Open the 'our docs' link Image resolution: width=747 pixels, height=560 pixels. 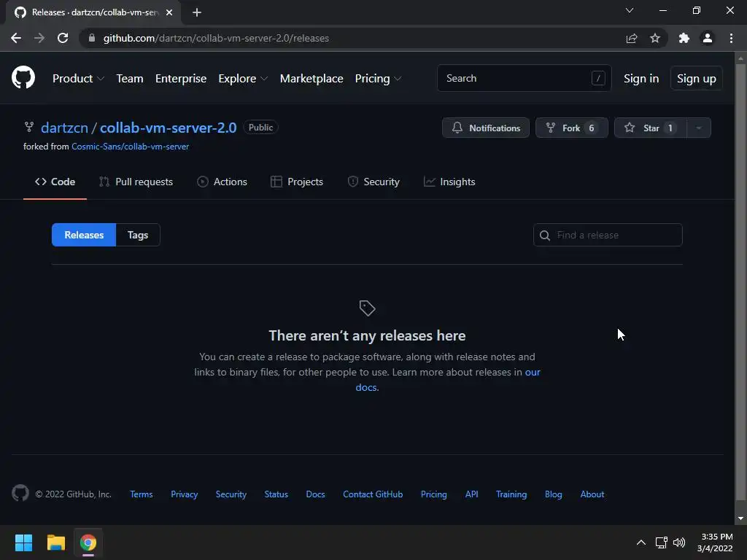point(533,373)
